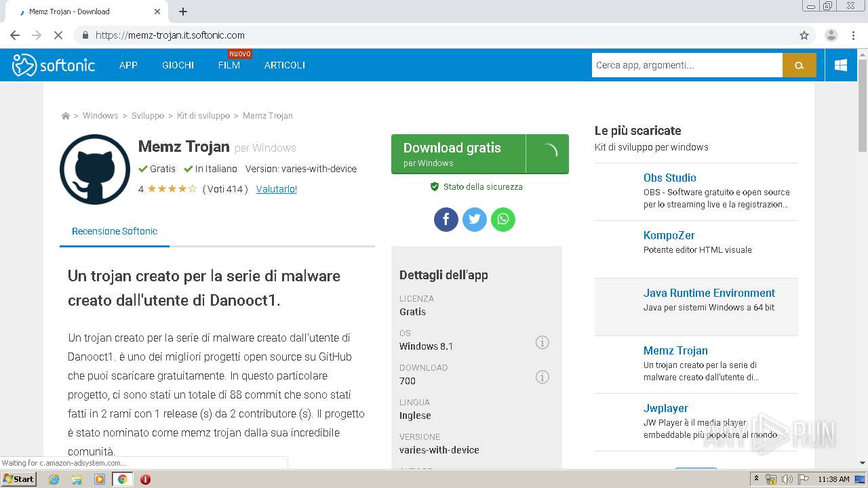Open a new browser tab
Screen dimensions: 868x488
tap(183, 12)
